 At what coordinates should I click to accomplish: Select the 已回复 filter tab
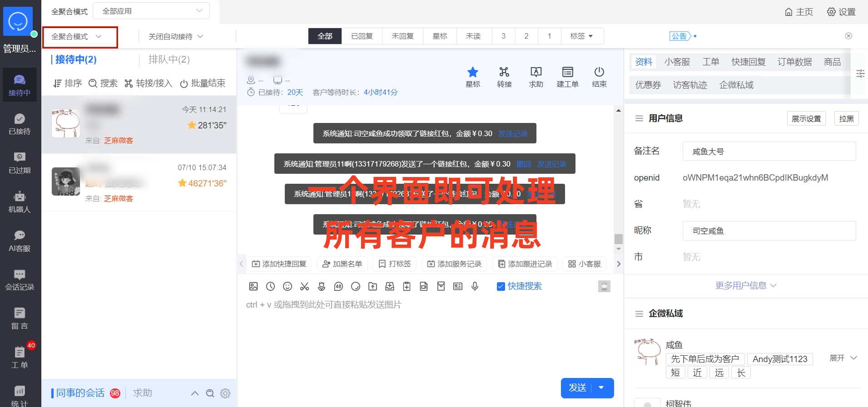362,36
